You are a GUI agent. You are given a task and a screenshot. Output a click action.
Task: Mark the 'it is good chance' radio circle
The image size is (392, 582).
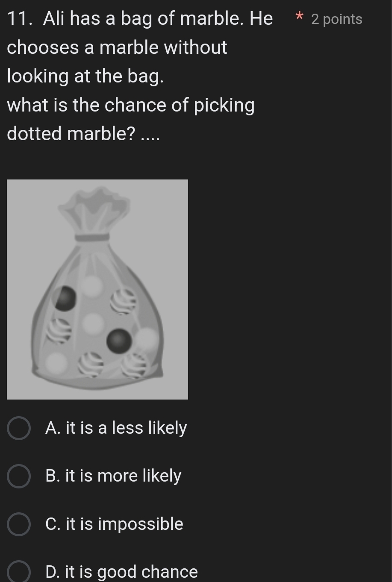(x=19, y=572)
